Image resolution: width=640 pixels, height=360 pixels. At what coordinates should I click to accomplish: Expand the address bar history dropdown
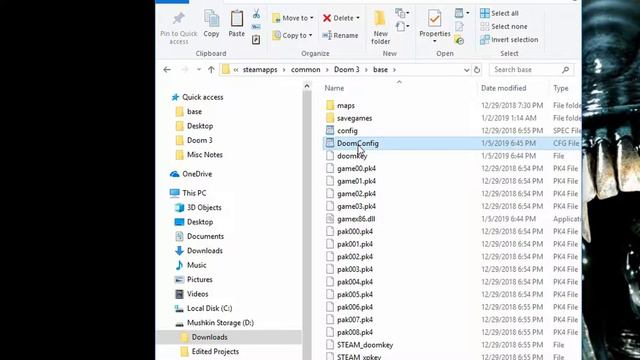click(467, 70)
